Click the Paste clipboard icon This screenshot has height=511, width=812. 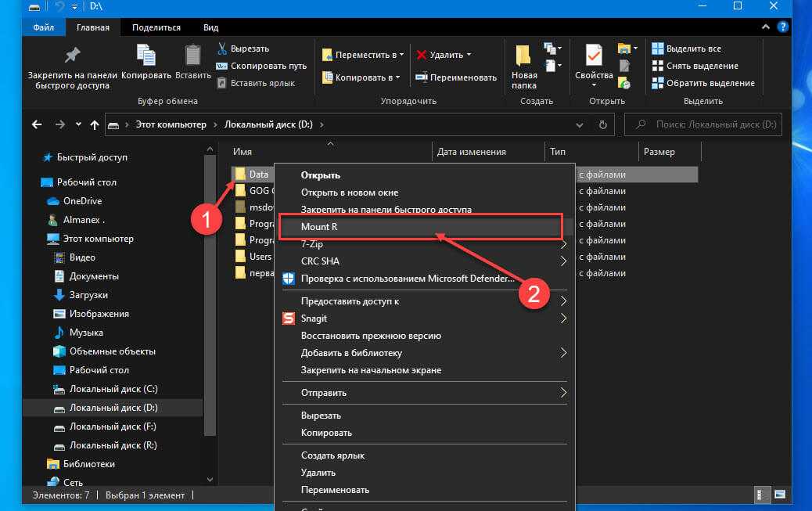[192, 56]
